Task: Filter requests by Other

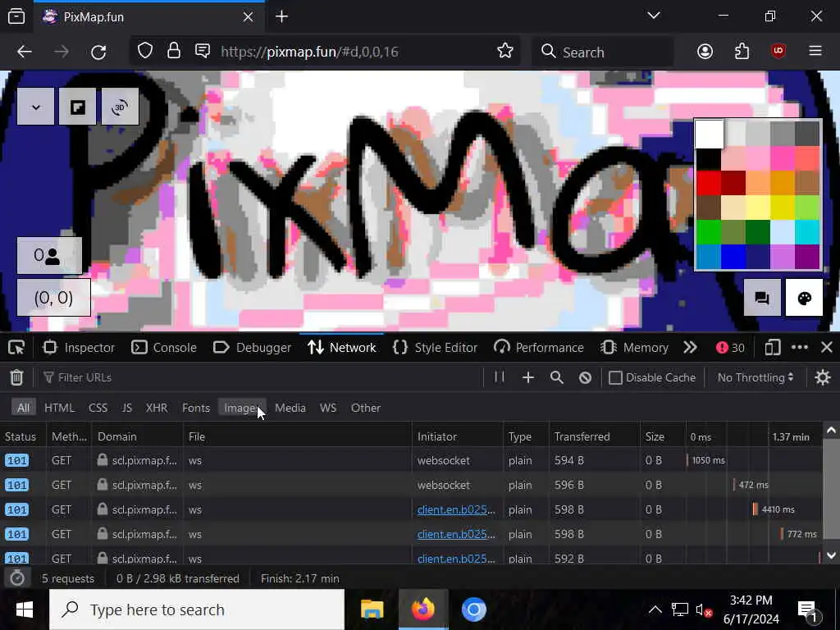Action: (x=366, y=408)
